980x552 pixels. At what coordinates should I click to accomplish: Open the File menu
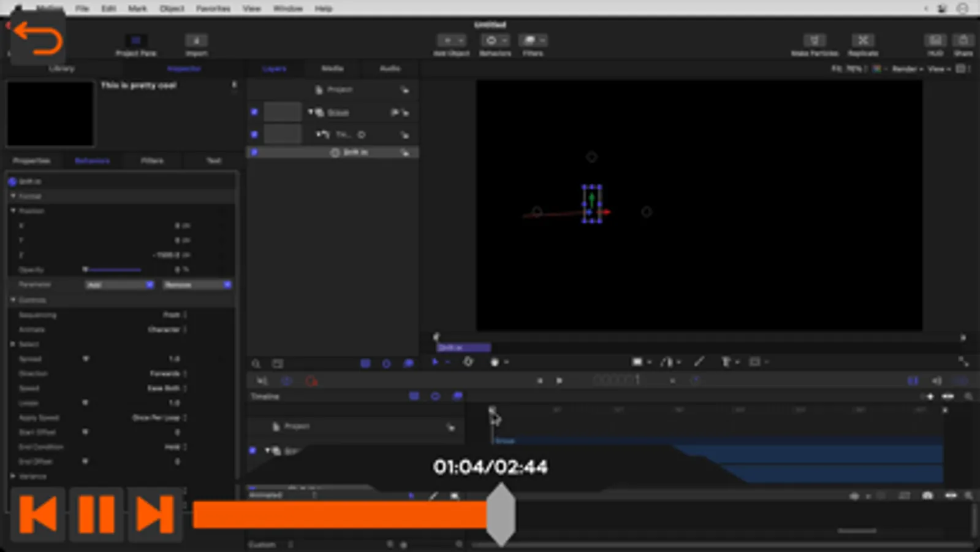(x=82, y=9)
